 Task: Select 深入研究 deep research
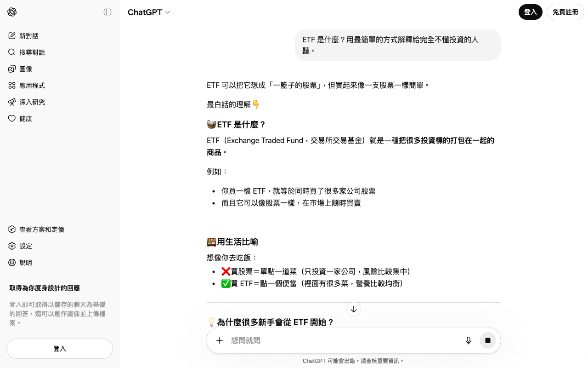click(x=32, y=102)
